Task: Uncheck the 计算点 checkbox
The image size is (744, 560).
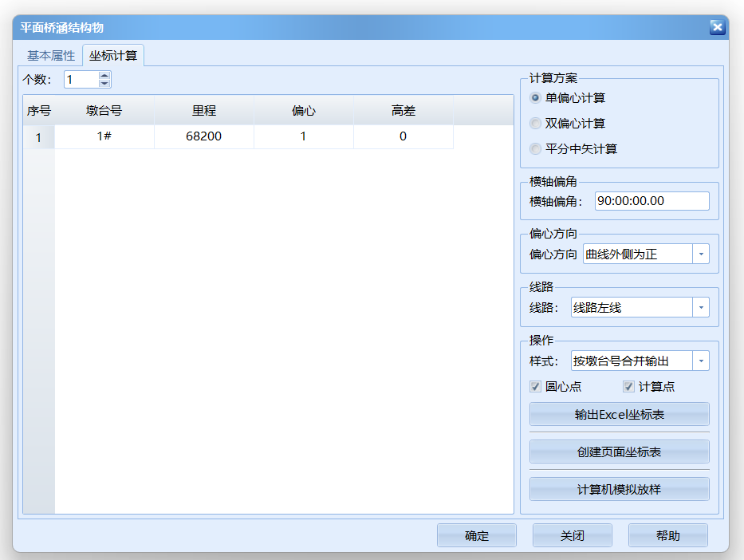Action: (x=628, y=387)
